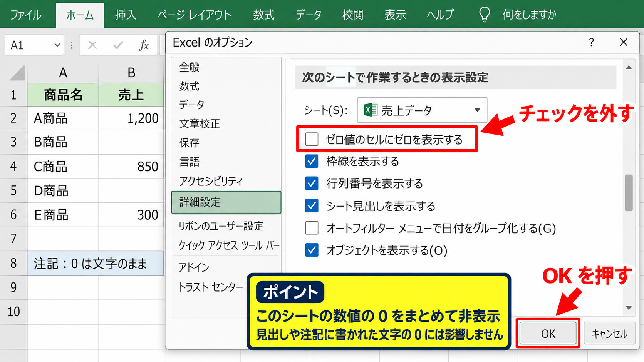Click the dialog scrollbar down arrow
The image size is (644, 362).
pyautogui.click(x=629, y=308)
